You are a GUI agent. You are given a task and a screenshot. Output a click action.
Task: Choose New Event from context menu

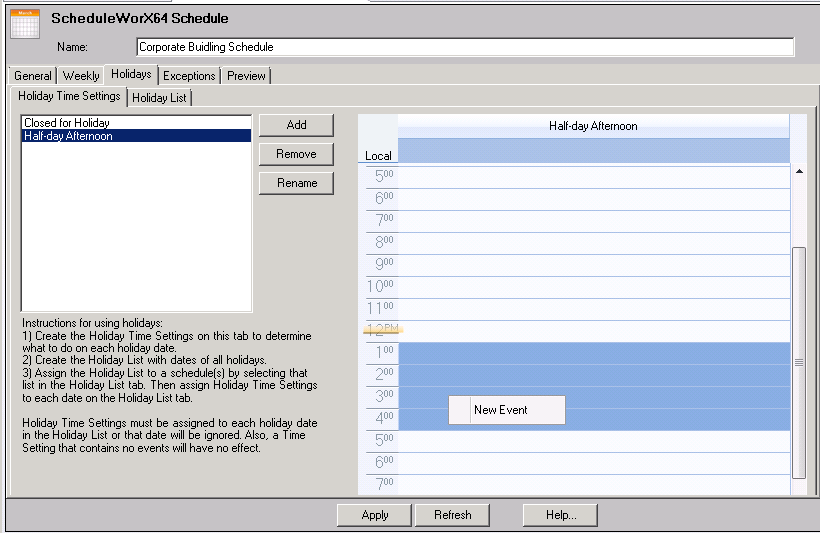point(501,410)
